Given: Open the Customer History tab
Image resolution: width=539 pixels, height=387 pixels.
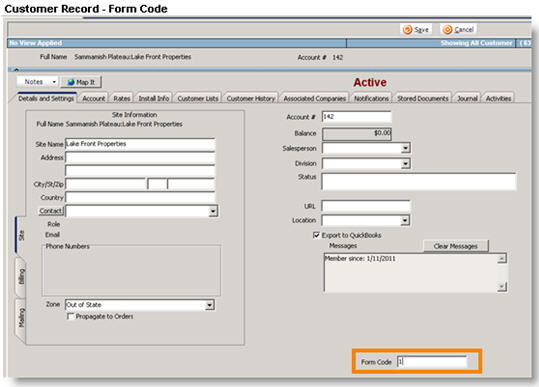Looking at the screenshot, I should tap(251, 98).
